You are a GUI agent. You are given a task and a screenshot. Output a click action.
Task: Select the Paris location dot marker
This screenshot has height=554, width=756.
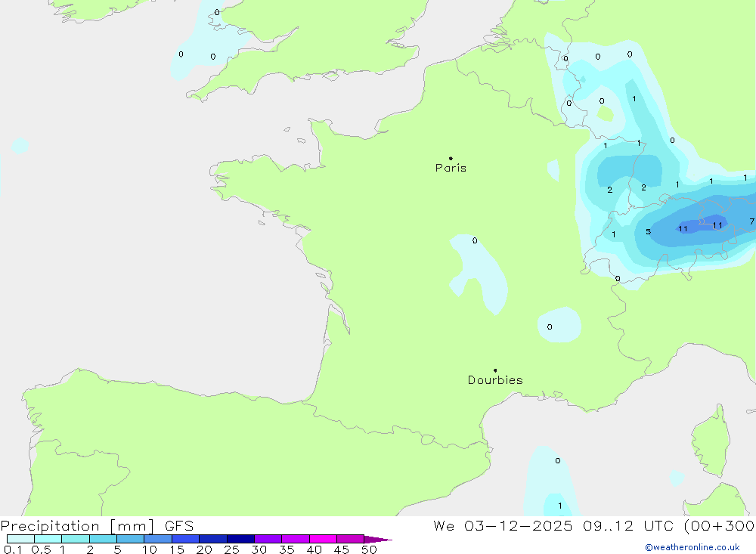[451, 158]
